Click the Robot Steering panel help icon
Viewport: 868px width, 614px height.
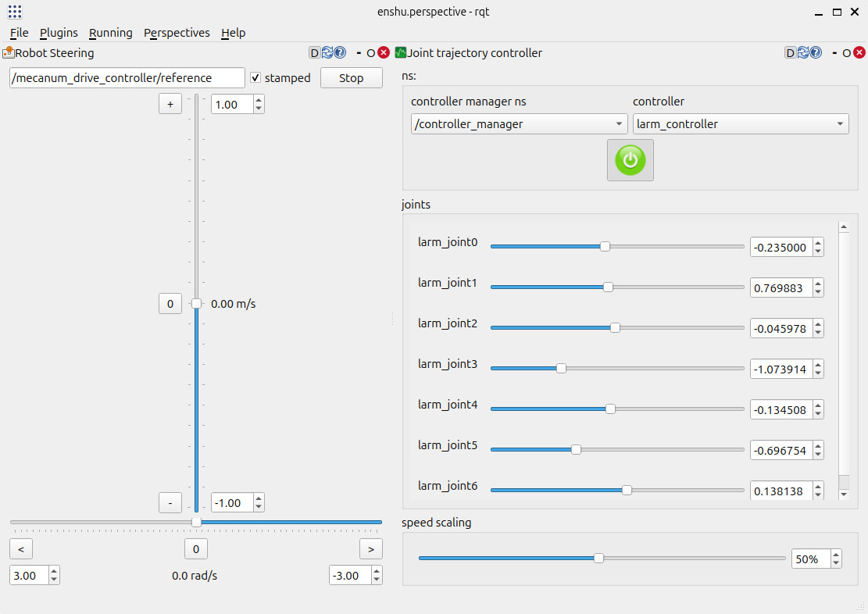340,53
